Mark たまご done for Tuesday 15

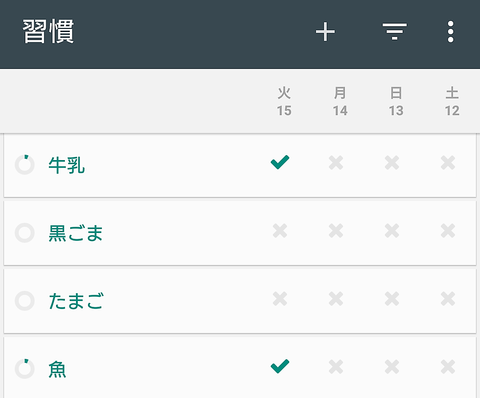(280, 299)
